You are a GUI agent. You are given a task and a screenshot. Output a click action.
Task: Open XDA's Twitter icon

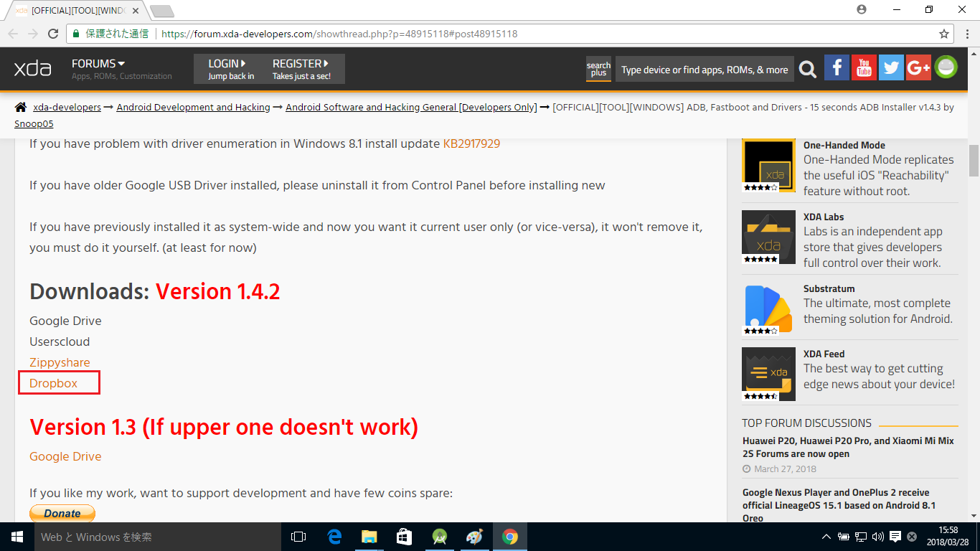click(891, 67)
